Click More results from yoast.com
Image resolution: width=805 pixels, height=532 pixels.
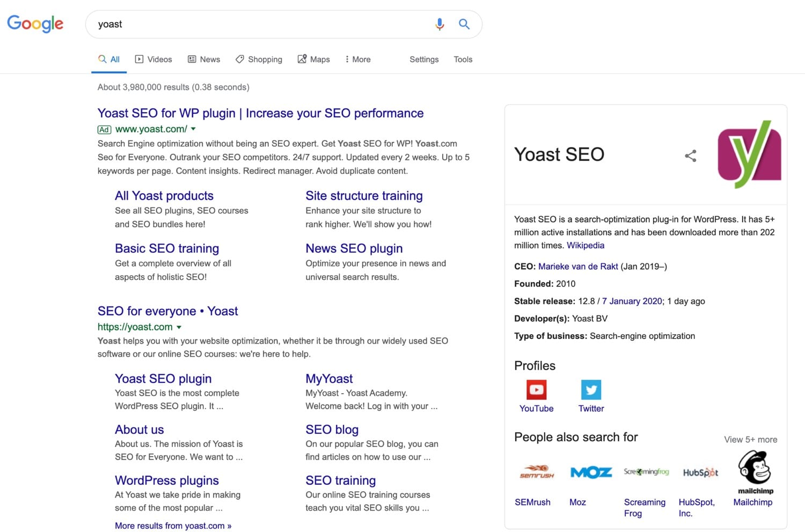click(173, 526)
